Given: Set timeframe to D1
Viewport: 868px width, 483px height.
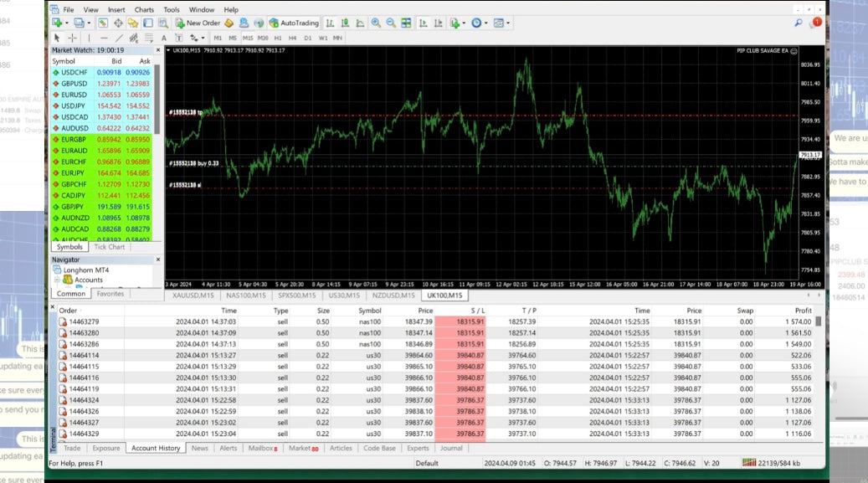Looking at the screenshot, I should (308, 38).
